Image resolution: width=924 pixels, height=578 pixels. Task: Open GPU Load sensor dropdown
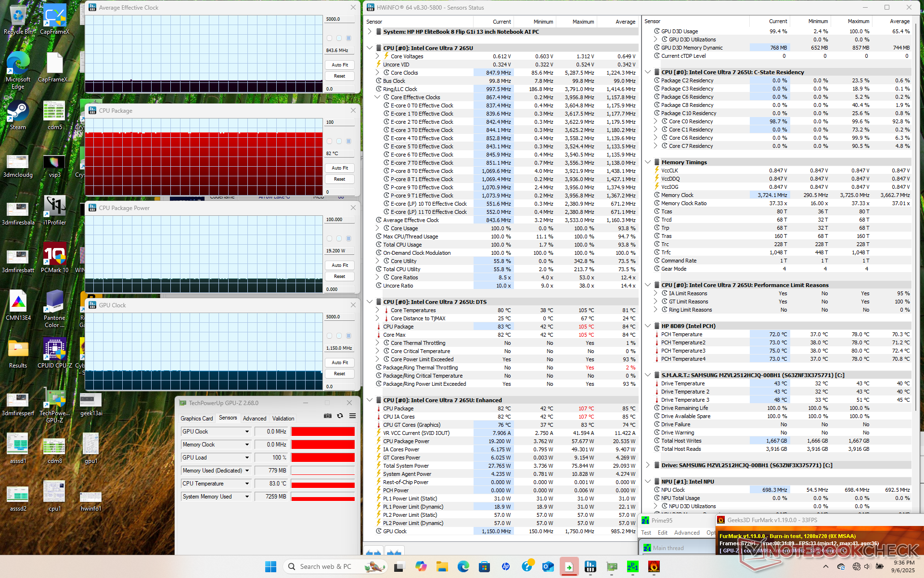tap(247, 458)
